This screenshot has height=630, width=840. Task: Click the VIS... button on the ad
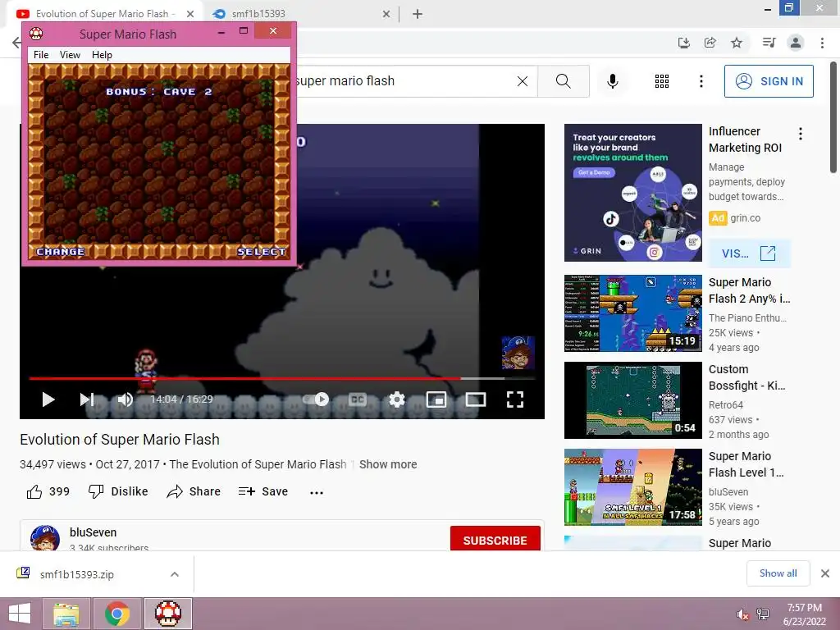pyautogui.click(x=749, y=253)
